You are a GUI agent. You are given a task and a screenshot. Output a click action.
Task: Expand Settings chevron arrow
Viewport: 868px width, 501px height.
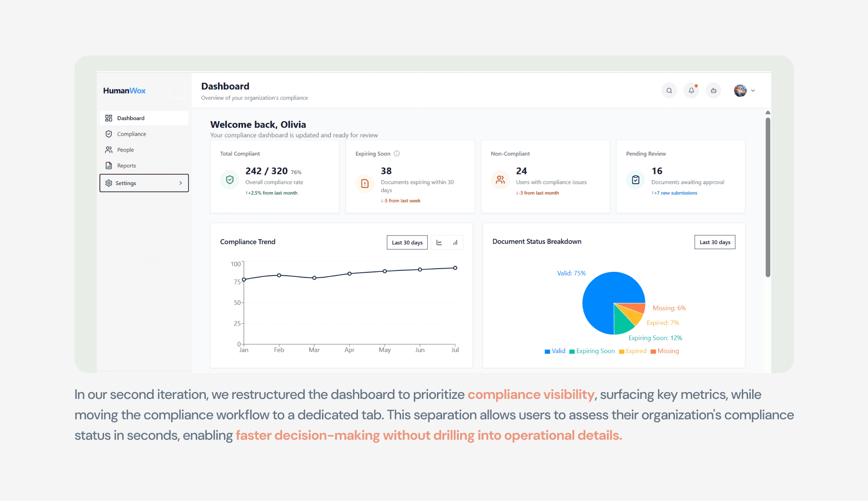[x=181, y=183]
